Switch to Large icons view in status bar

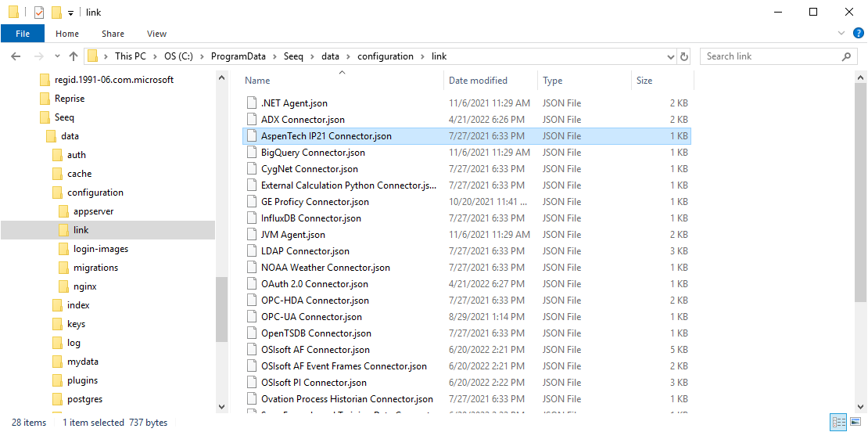855,423
